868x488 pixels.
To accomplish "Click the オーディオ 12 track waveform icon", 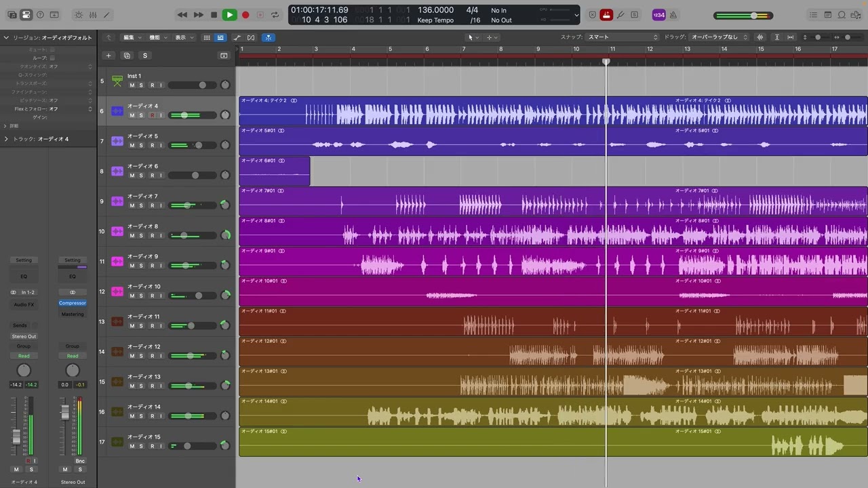I will tap(117, 351).
